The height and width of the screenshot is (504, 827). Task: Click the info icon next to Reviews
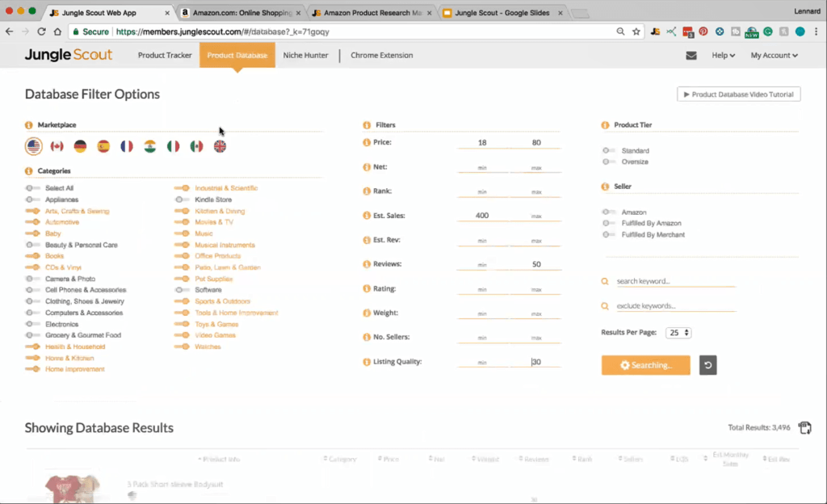[x=367, y=264]
